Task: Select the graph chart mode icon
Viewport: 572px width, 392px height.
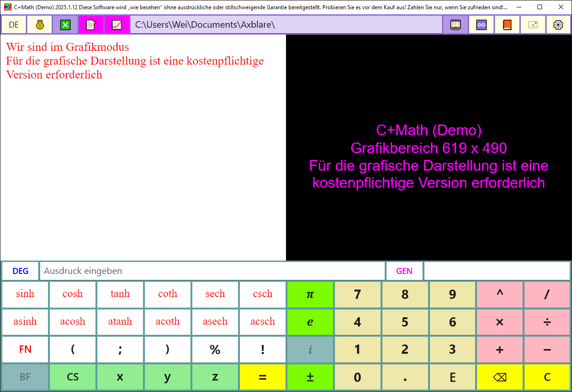Action: (x=117, y=25)
